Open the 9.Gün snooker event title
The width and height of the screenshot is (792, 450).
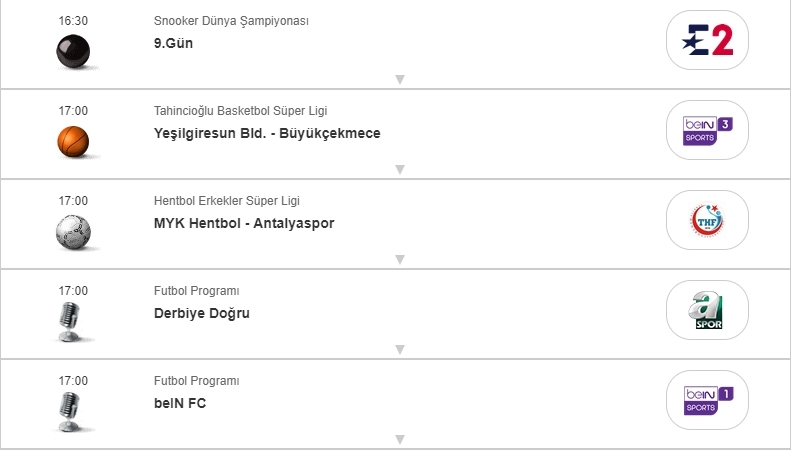pyautogui.click(x=173, y=43)
